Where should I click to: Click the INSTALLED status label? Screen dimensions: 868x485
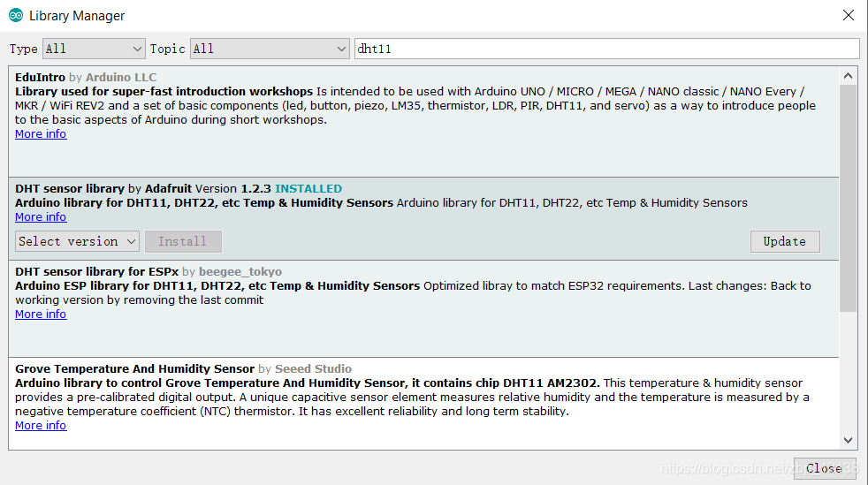[x=308, y=188]
